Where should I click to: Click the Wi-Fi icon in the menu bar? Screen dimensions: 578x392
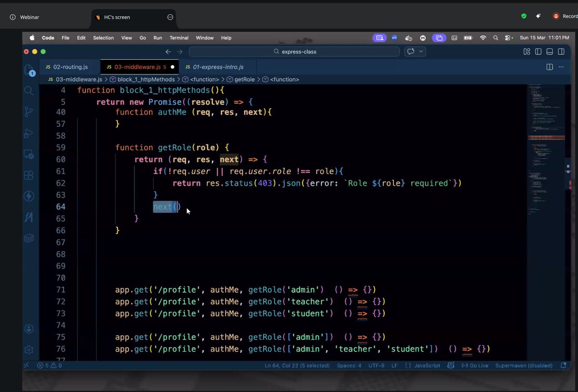(x=483, y=38)
